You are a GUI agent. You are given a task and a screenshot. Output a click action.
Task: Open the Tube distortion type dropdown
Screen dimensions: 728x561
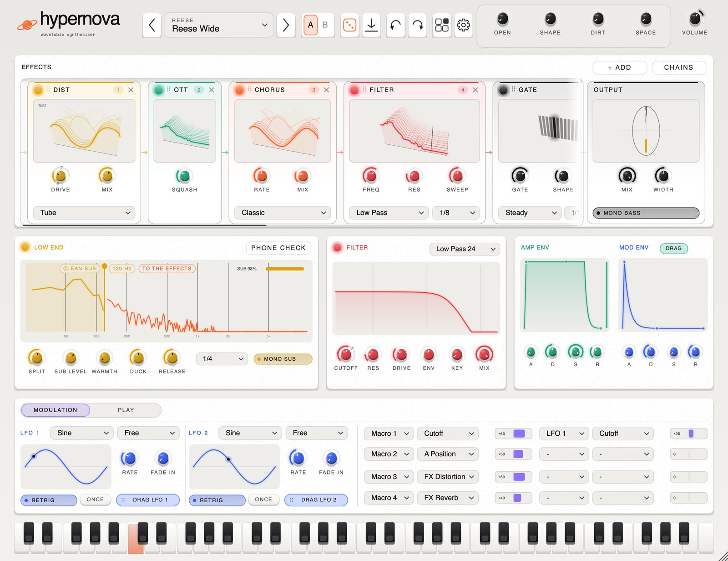pyautogui.click(x=84, y=213)
